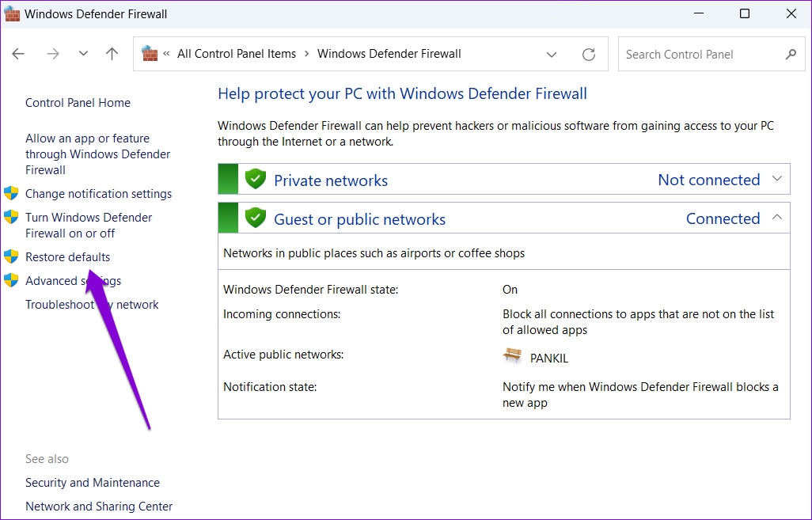Select the PANKIL network name
812x520 pixels.
549,359
